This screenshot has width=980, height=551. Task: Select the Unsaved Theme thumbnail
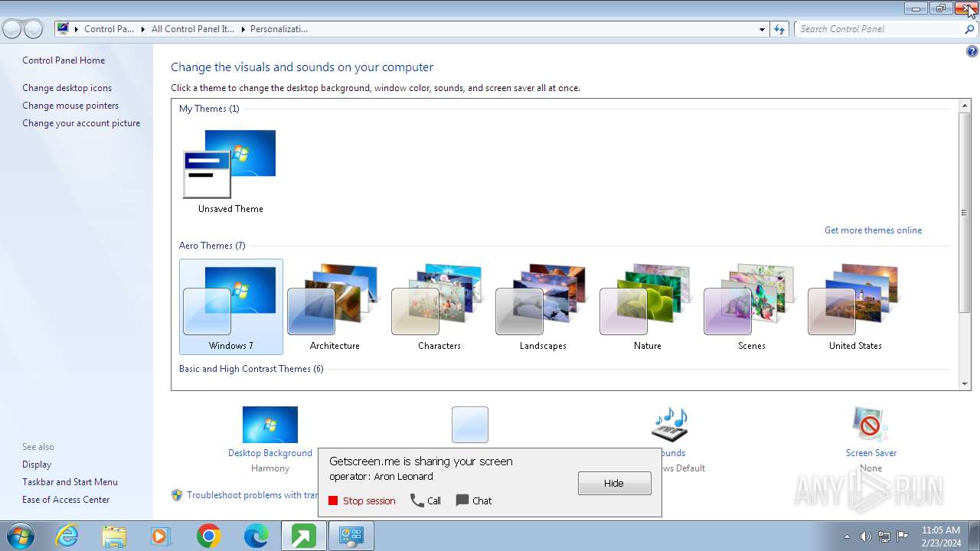(x=230, y=170)
